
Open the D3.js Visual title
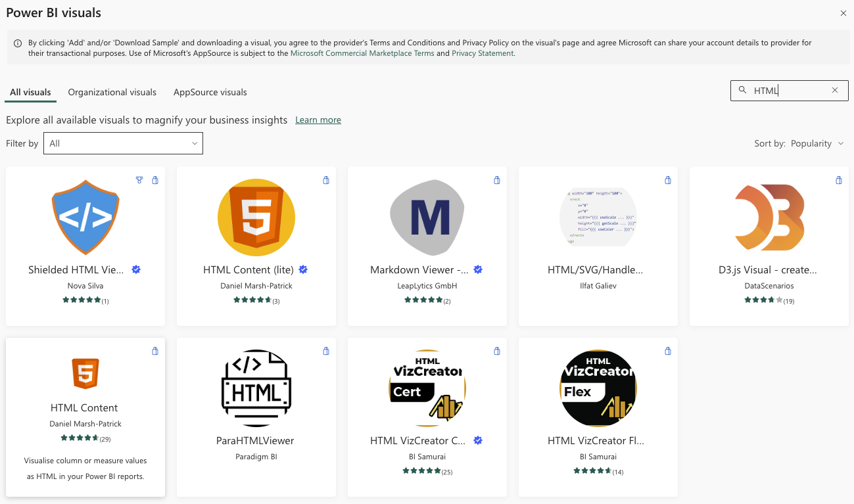(768, 269)
